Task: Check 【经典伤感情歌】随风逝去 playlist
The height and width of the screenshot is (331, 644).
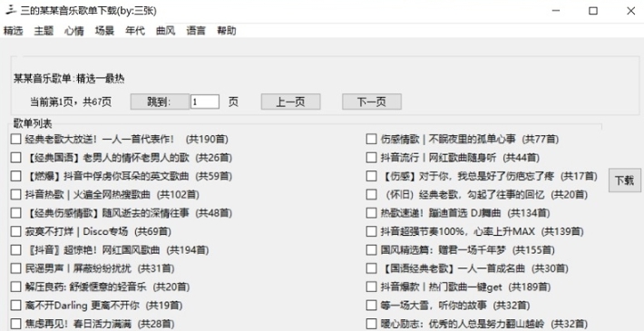Action: pos(15,213)
